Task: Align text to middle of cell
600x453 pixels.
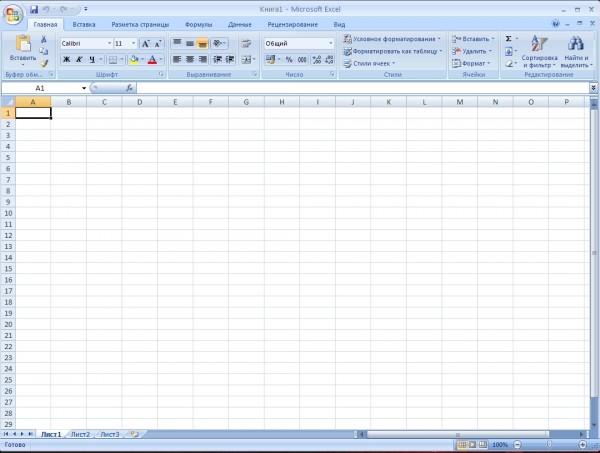Action: tap(189, 43)
